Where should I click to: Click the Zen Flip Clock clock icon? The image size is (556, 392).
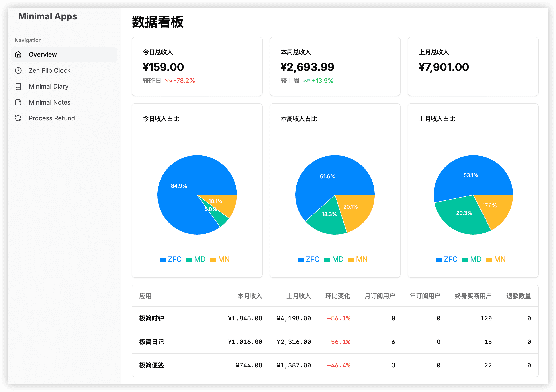pos(18,70)
